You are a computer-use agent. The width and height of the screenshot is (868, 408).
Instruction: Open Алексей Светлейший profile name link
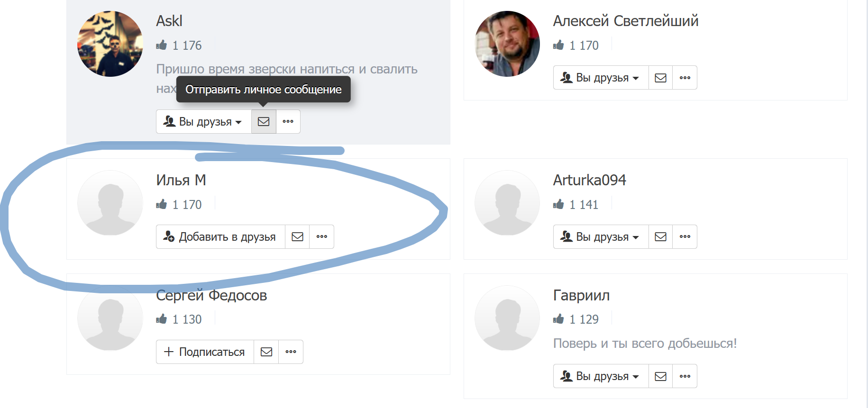point(625,21)
